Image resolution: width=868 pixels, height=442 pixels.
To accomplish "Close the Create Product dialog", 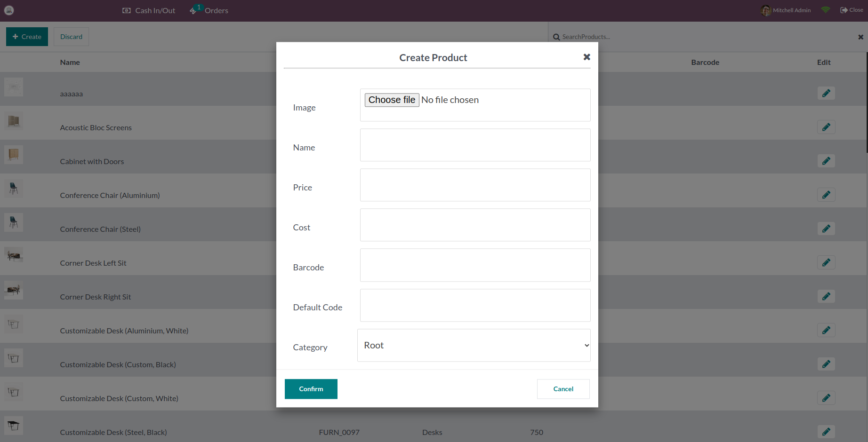I will [587, 57].
